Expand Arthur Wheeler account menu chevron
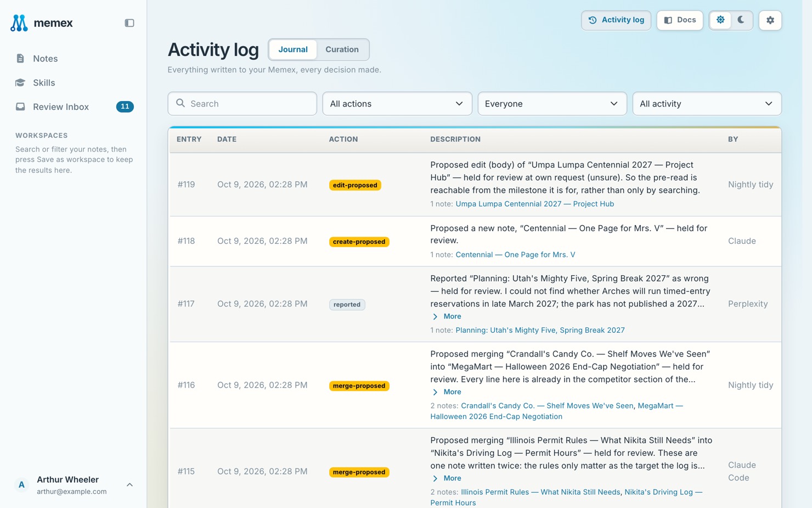Screen dimensions: 812x508 (x=129, y=485)
